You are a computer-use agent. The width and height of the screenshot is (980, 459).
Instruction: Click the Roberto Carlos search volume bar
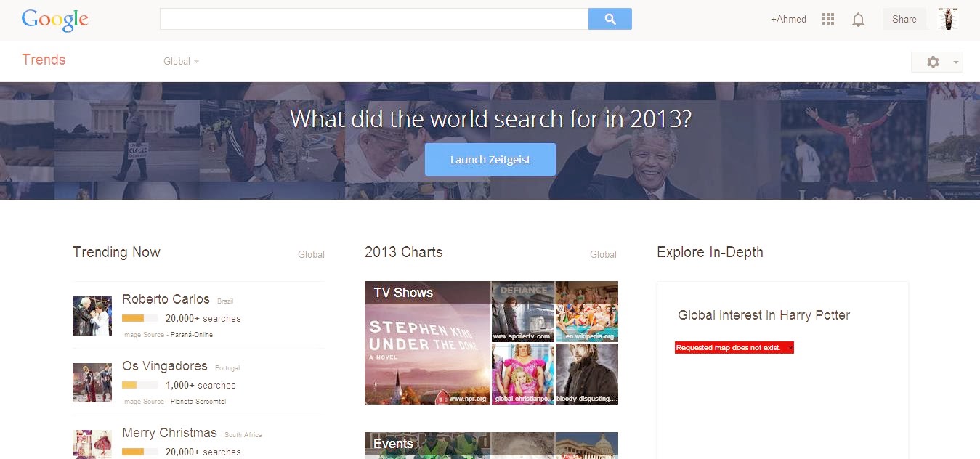pos(140,318)
